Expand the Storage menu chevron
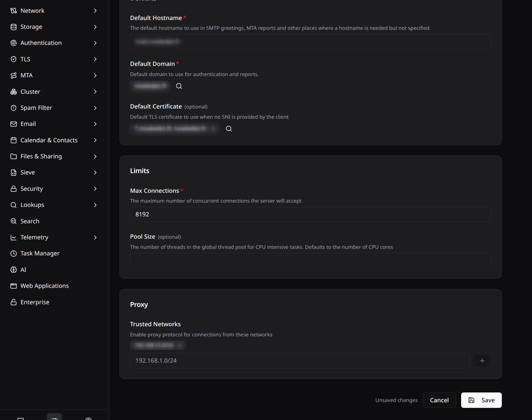The image size is (532, 420). click(95, 27)
